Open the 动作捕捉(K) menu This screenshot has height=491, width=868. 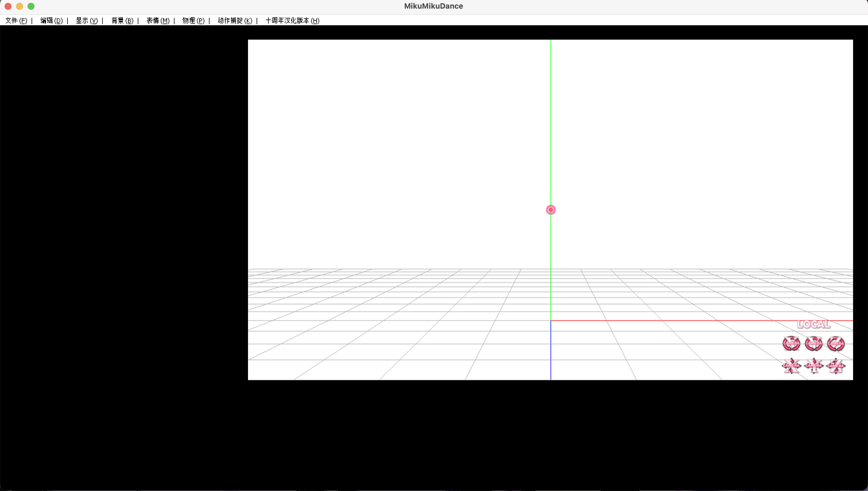pyautogui.click(x=235, y=21)
